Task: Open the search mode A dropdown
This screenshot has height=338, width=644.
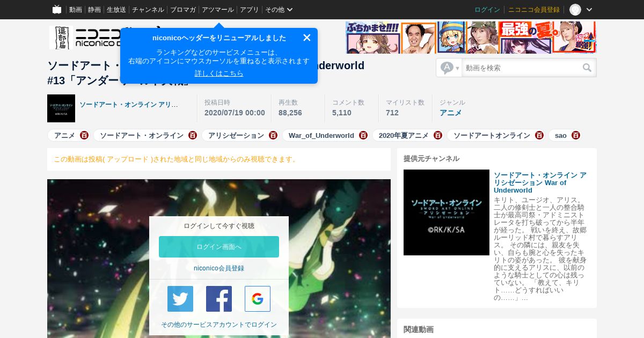Action: tap(450, 68)
